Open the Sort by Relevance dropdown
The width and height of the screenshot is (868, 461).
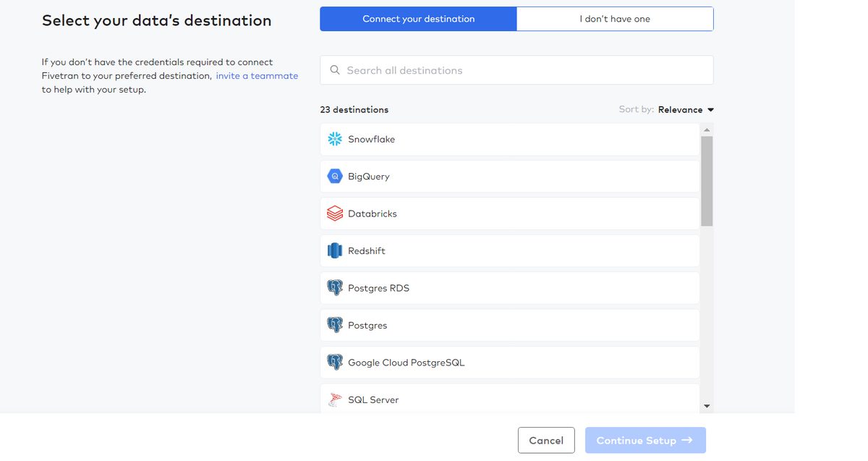(x=686, y=110)
